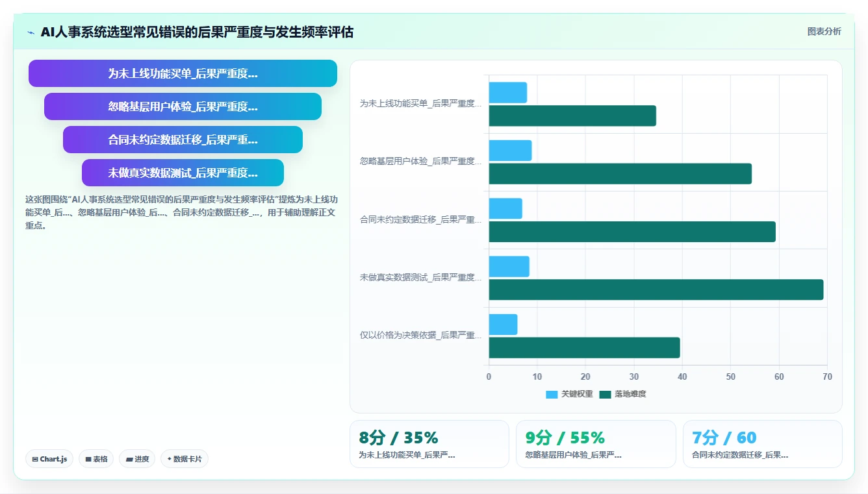The height and width of the screenshot is (494, 868).
Task: Click the y-axis label 为未上线功能买单_后果严重度
Action: [421, 104]
